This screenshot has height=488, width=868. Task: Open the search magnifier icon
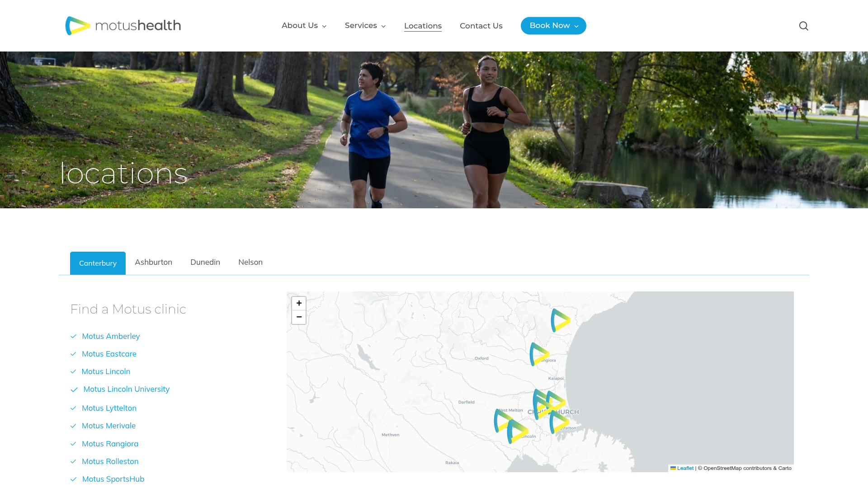[803, 26]
